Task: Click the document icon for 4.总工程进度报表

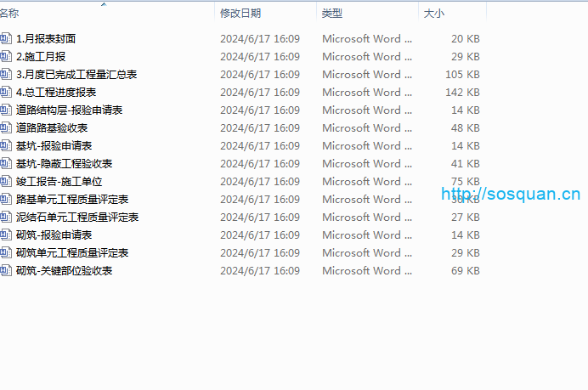Action: (x=7, y=92)
